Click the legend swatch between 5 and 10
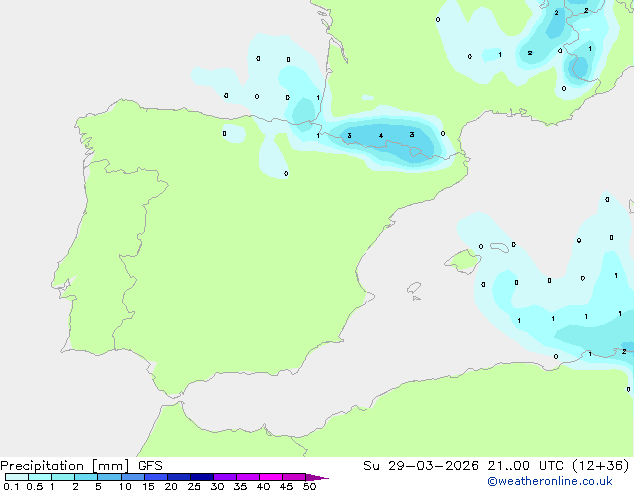Viewport: 634px width, 490px height. point(110,477)
